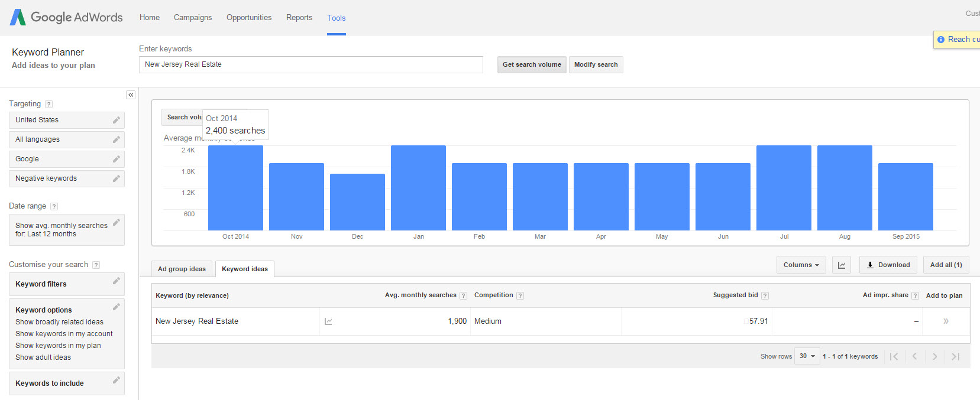Click the info icon on Reach notification
Screen dimensions: 980x400
click(941, 40)
